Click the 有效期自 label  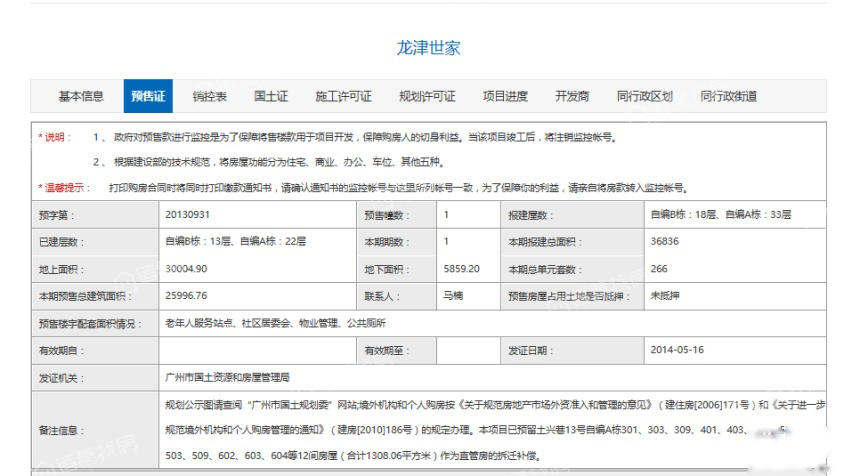61,351
